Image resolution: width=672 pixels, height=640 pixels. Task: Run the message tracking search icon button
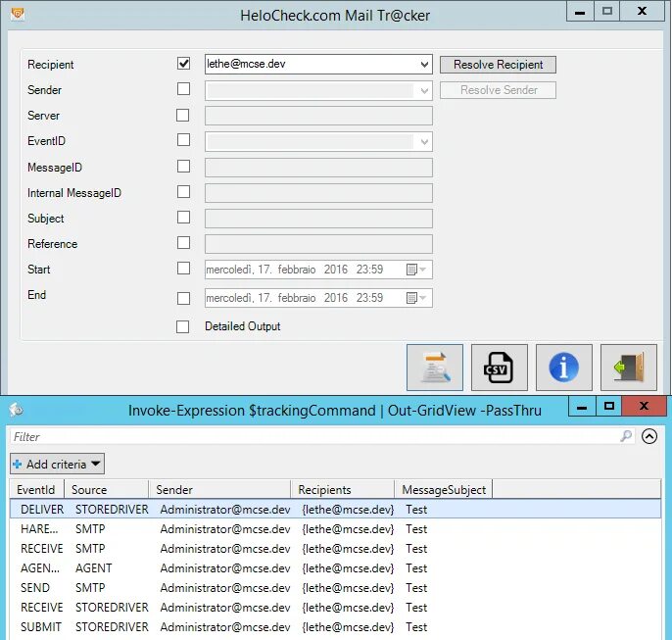pos(435,368)
